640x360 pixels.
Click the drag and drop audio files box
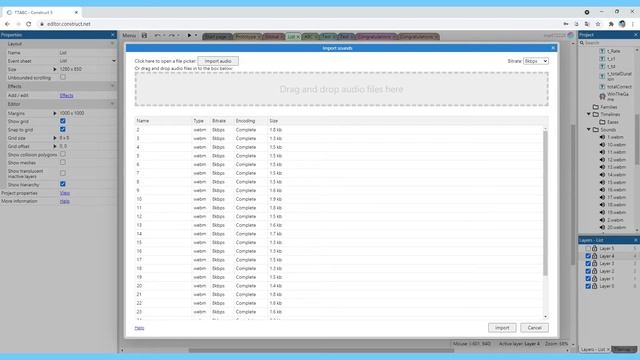click(x=342, y=89)
